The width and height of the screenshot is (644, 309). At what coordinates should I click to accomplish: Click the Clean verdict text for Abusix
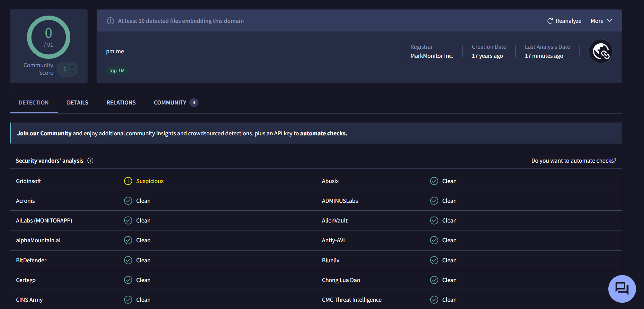click(449, 181)
